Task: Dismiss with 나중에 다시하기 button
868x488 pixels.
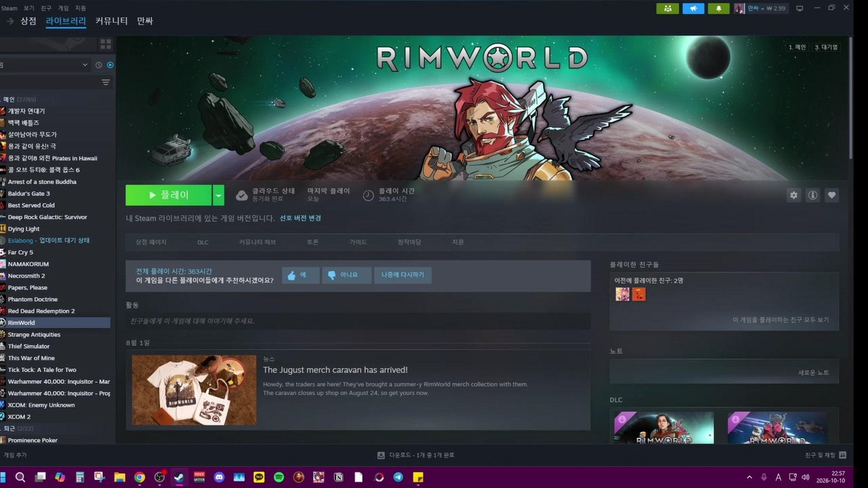Action: [x=403, y=275]
